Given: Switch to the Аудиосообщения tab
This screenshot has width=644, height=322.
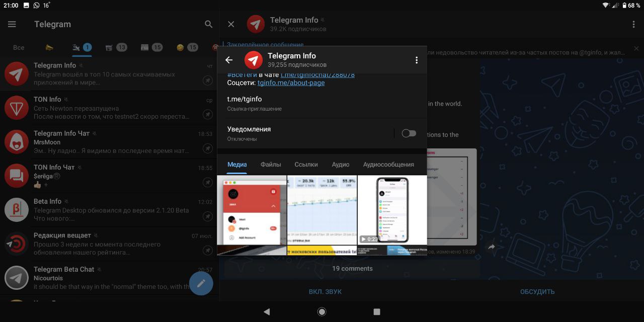Looking at the screenshot, I should (x=388, y=165).
